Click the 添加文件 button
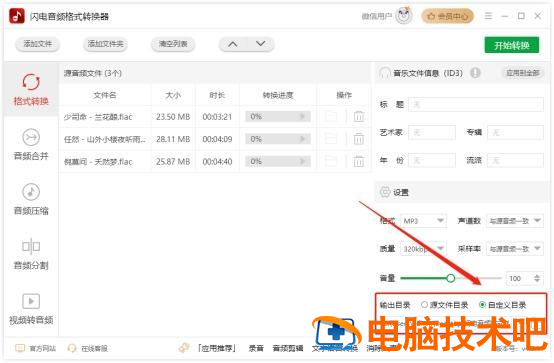 pyautogui.click(x=37, y=44)
